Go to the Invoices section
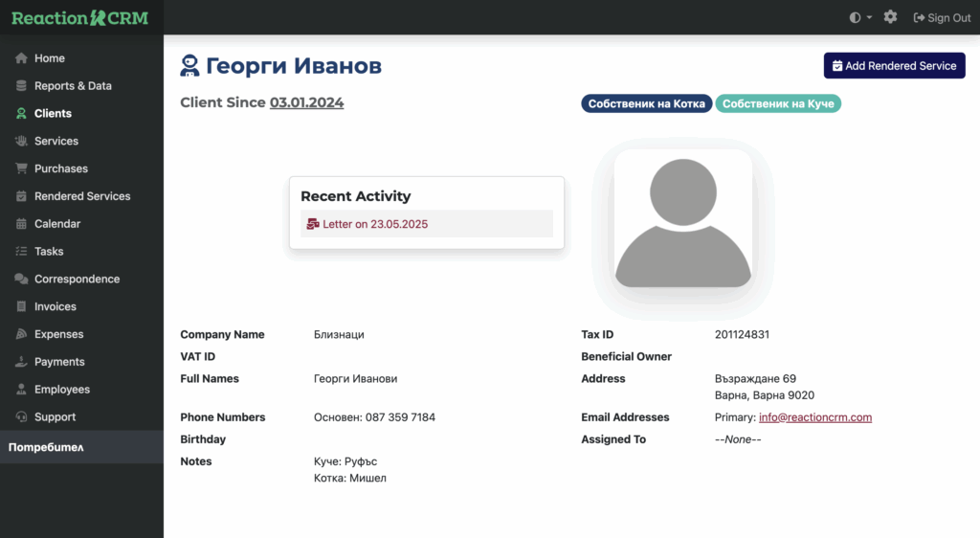980x538 pixels. pos(55,307)
